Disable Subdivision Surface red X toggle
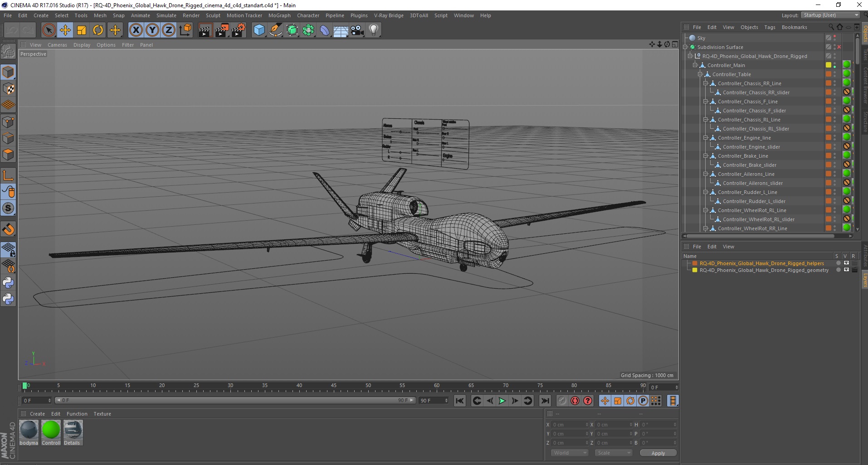Viewport: 868px width, 465px height. pyautogui.click(x=839, y=47)
